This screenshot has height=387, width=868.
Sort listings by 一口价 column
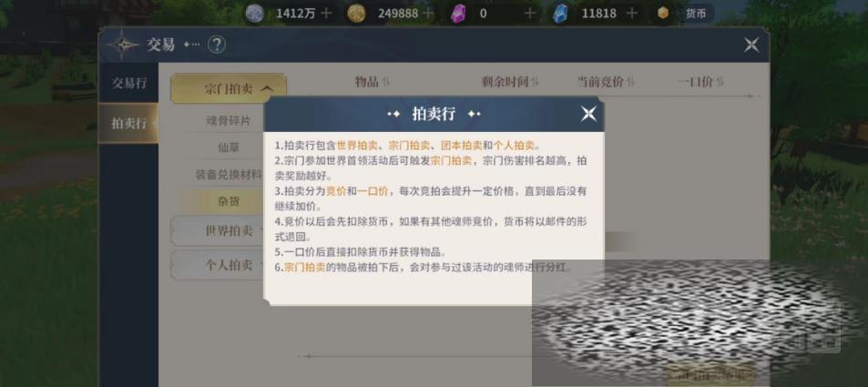pyautogui.click(x=700, y=82)
